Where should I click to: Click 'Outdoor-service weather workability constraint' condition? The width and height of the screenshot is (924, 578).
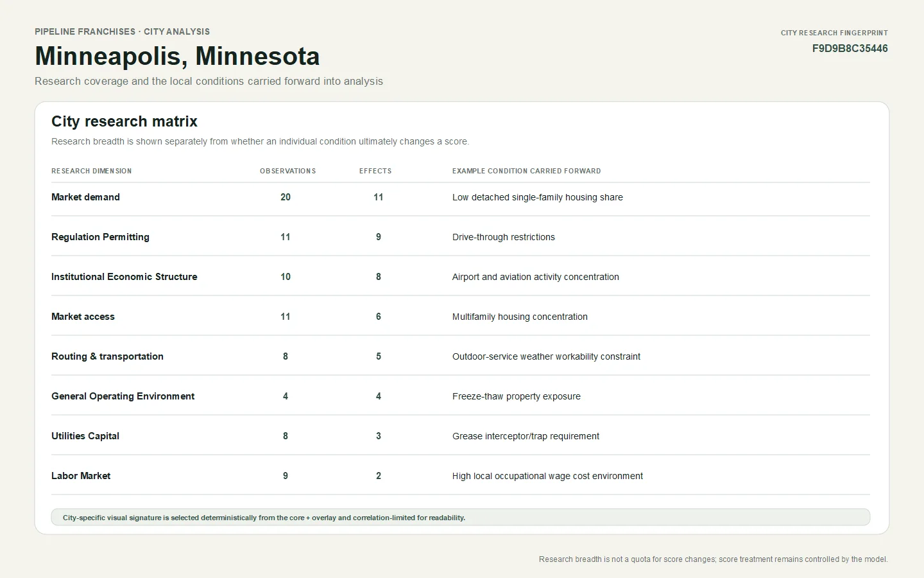(x=546, y=356)
